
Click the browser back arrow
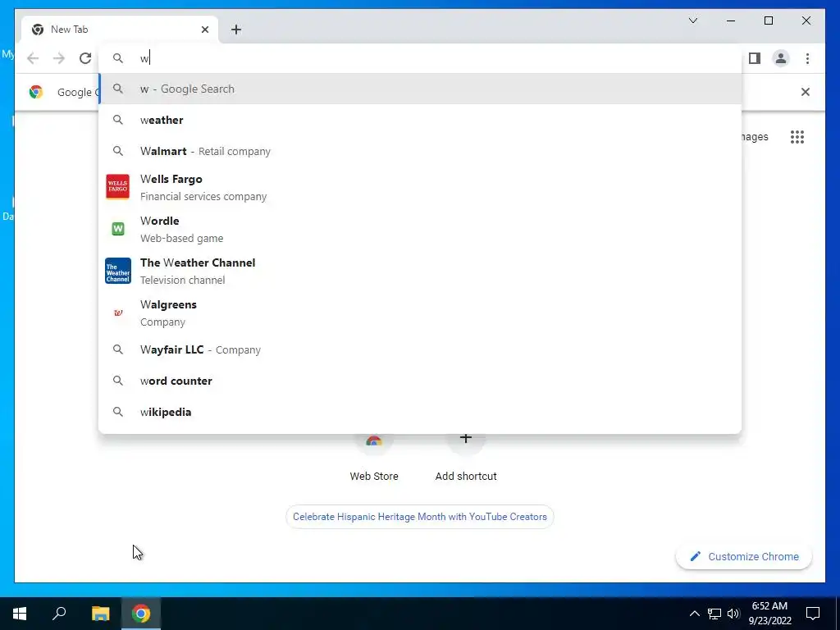tap(33, 58)
